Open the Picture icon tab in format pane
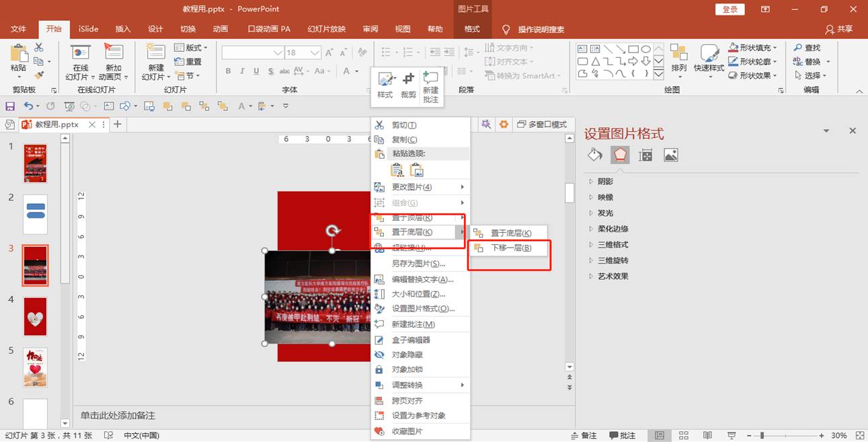This screenshot has height=442, width=868. (670, 155)
